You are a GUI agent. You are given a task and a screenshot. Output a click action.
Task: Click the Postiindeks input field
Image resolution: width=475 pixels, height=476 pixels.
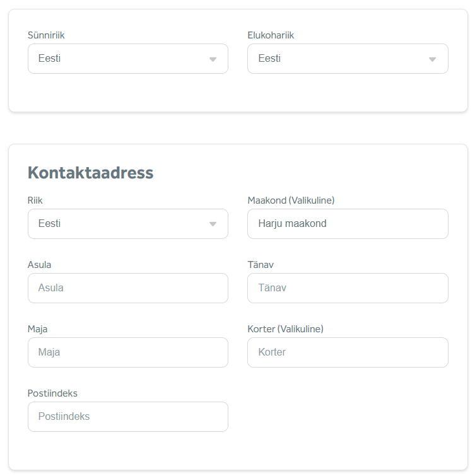coord(128,417)
